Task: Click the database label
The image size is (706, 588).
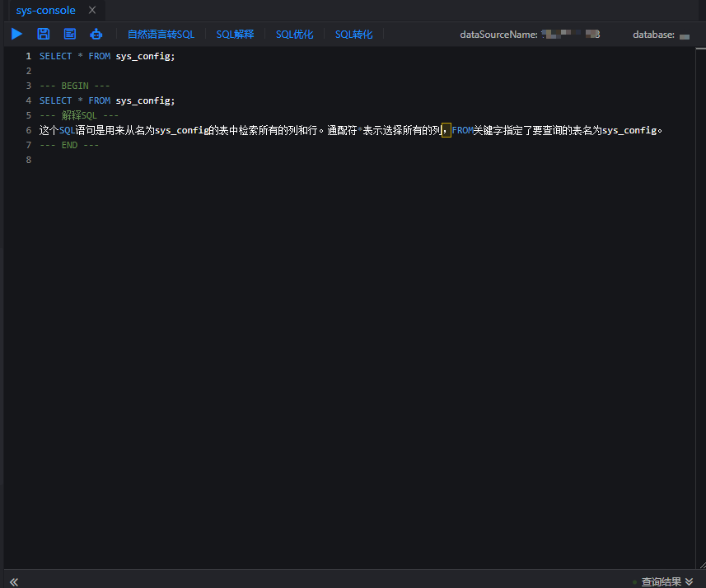Action: (653, 35)
